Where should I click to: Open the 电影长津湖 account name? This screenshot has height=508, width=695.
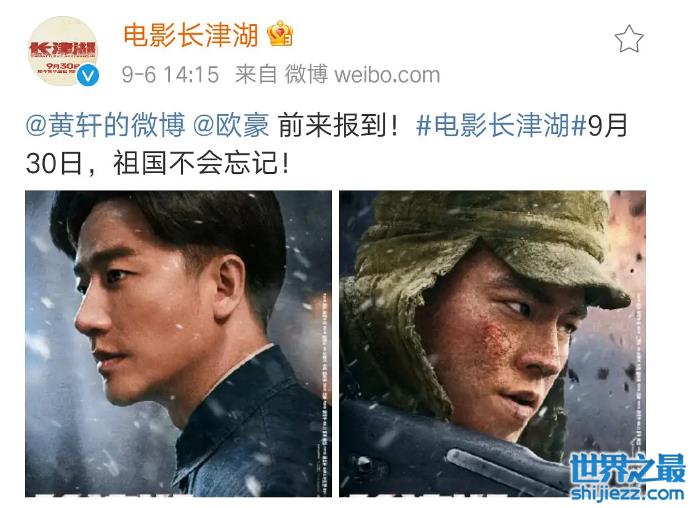[x=191, y=35]
